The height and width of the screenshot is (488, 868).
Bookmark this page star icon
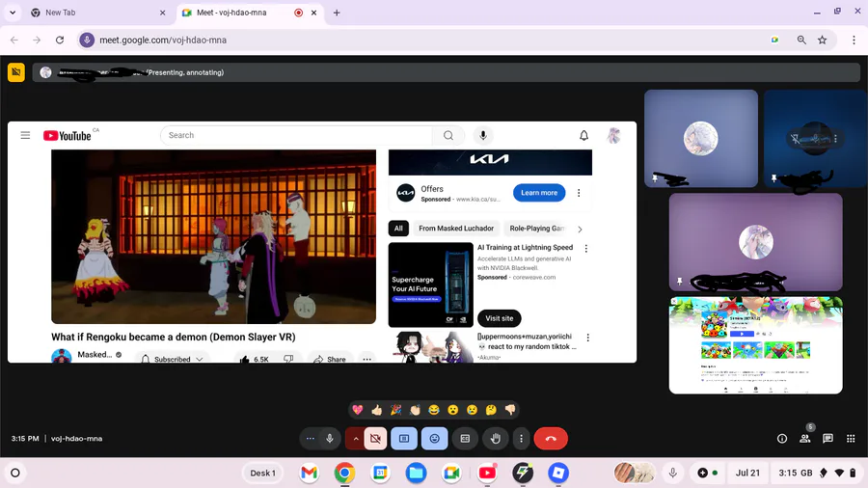[823, 40]
